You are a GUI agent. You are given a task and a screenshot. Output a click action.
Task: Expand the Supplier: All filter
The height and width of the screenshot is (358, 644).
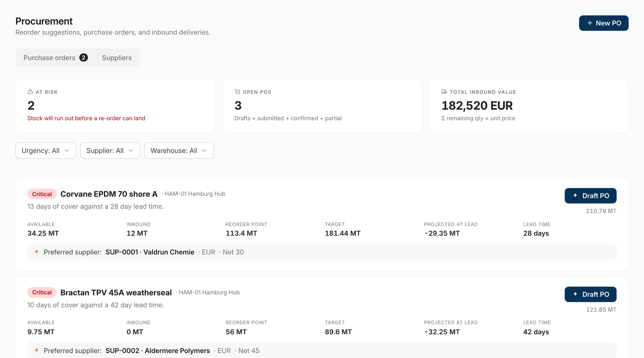click(110, 151)
